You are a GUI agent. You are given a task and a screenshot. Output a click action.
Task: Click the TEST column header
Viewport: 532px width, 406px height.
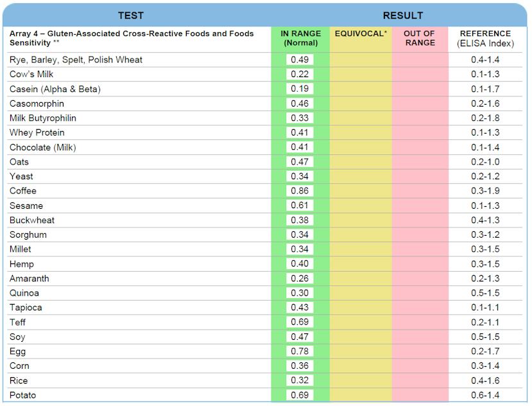pos(130,15)
